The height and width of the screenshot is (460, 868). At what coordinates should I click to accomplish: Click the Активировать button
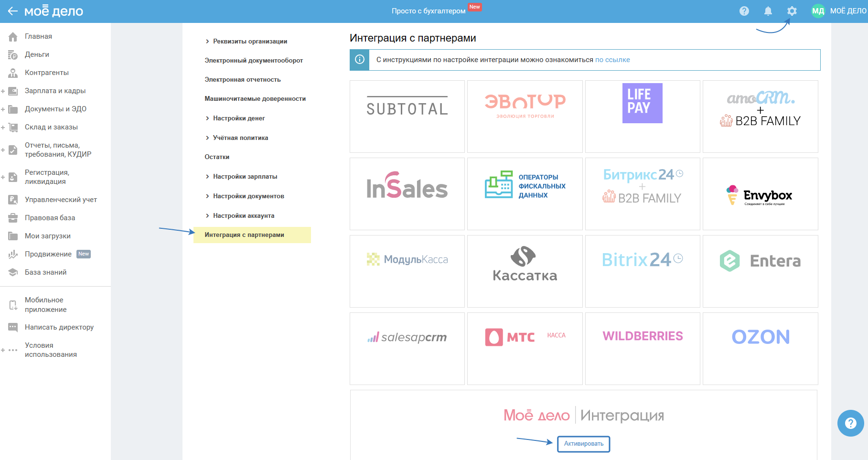click(x=584, y=444)
